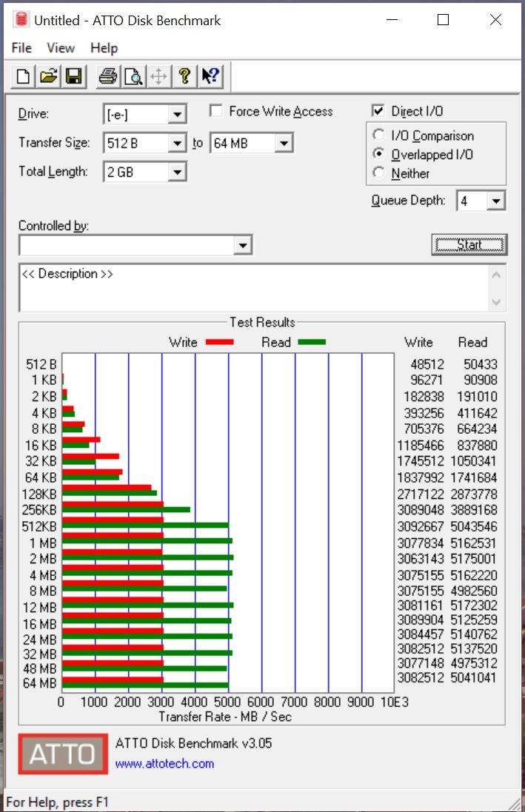
Task: Print results with the printer icon
Action: pyautogui.click(x=108, y=76)
